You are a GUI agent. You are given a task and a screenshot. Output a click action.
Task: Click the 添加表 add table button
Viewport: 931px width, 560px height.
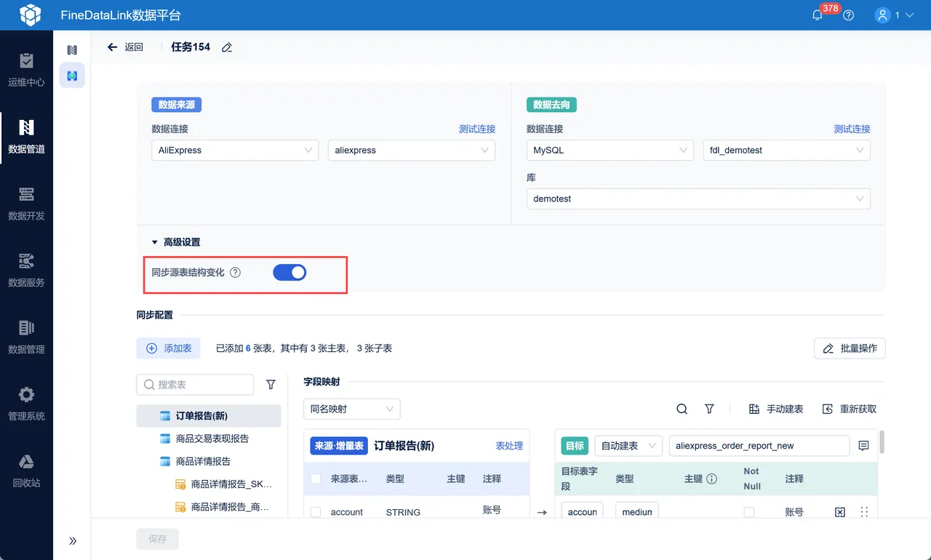click(169, 348)
